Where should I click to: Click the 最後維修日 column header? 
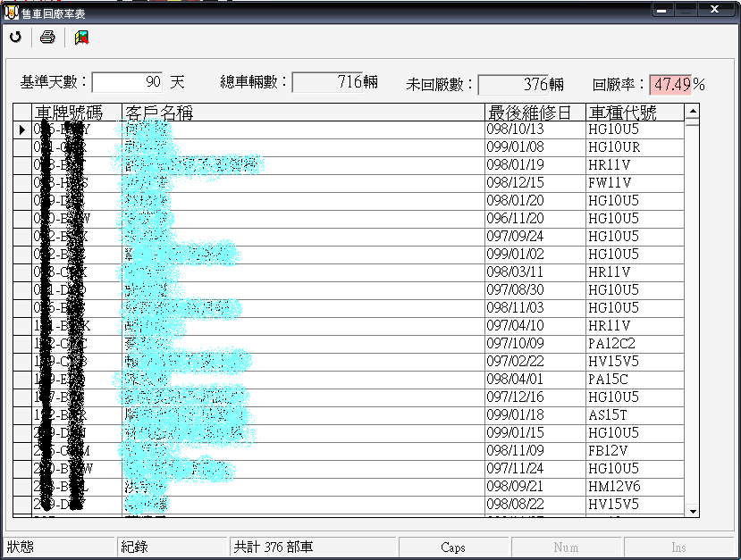coord(535,113)
